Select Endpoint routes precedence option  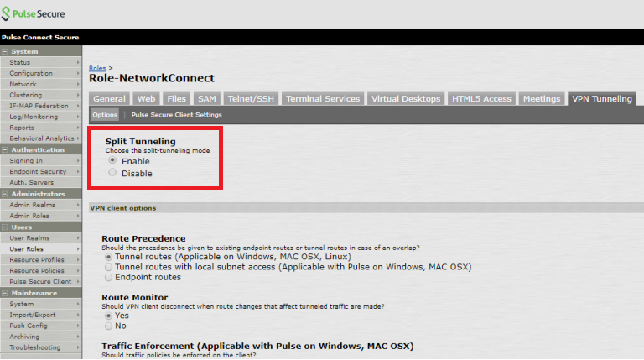(108, 278)
